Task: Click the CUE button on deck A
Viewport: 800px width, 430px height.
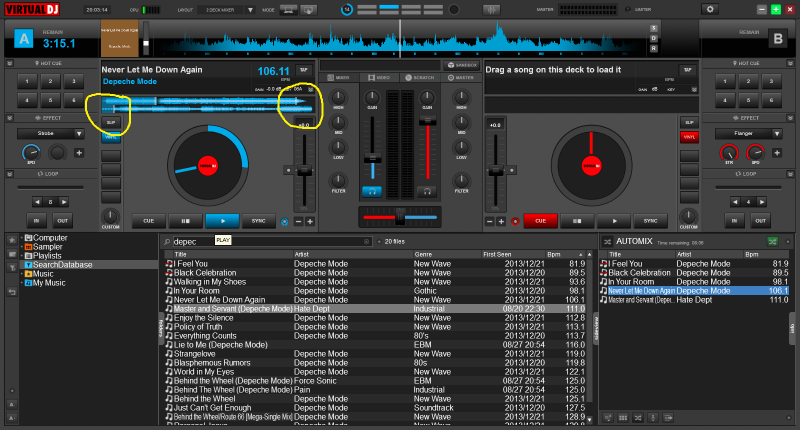Action: click(x=148, y=221)
